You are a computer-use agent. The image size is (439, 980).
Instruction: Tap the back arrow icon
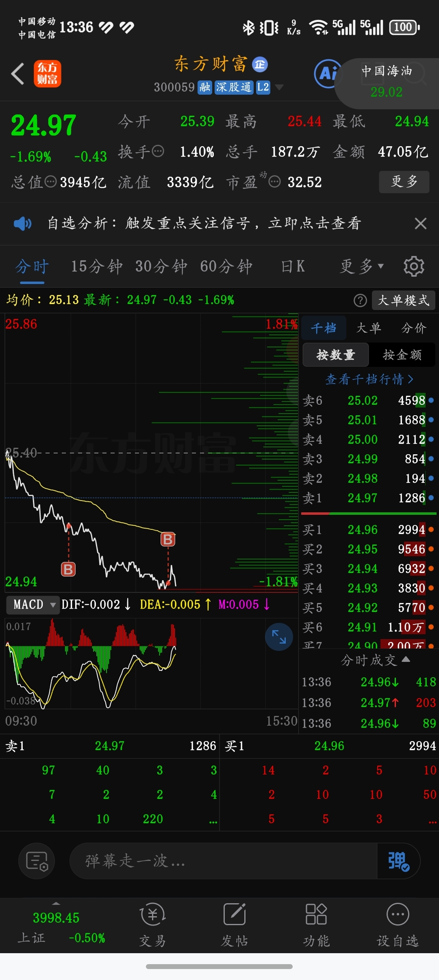17,74
